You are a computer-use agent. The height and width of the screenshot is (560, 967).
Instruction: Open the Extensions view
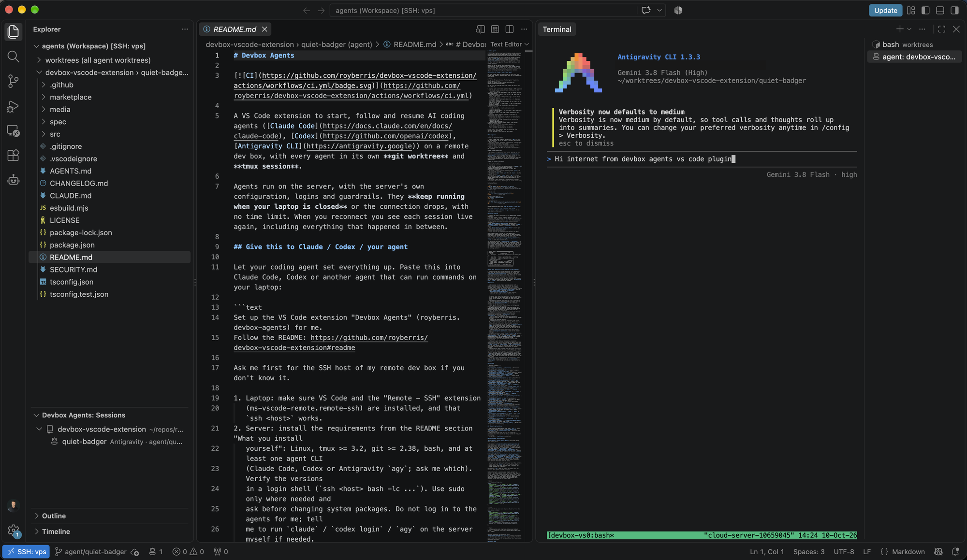click(x=13, y=155)
